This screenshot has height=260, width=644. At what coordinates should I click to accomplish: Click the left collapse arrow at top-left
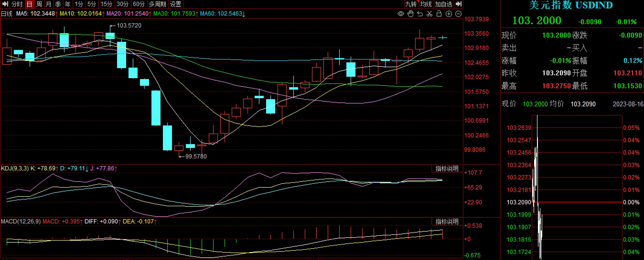5,4
